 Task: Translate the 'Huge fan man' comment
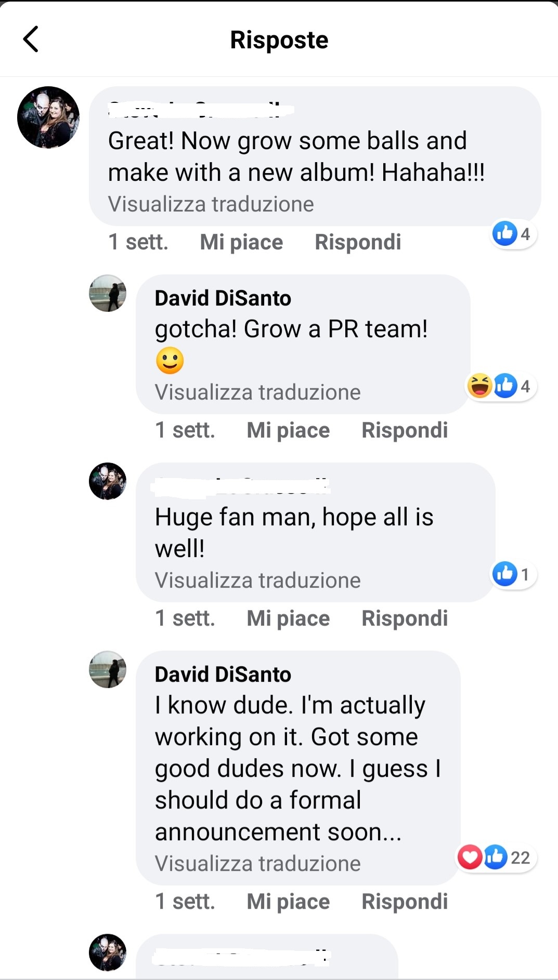(x=257, y=580)
